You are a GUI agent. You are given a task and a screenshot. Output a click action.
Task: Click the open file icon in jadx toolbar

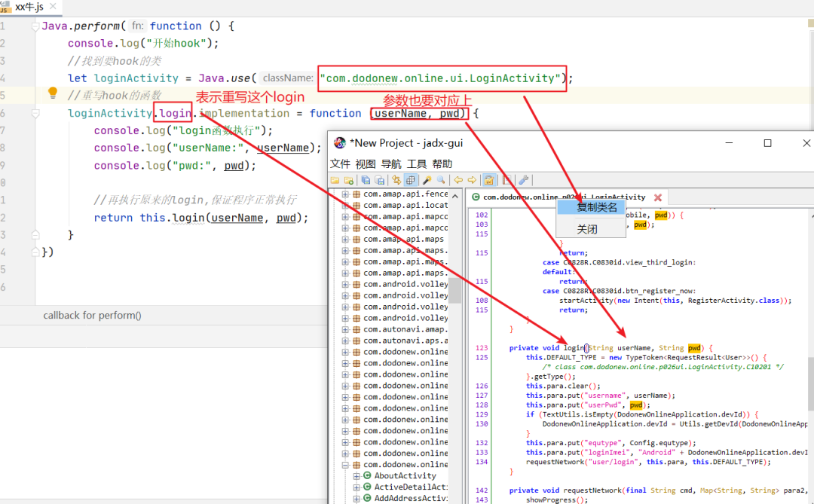[335, 180]
